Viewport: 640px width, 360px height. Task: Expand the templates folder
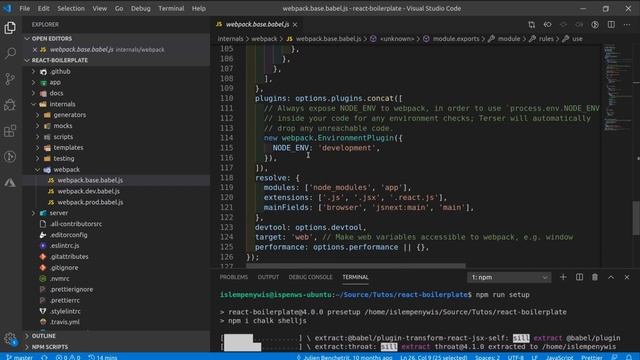(116, 147)
